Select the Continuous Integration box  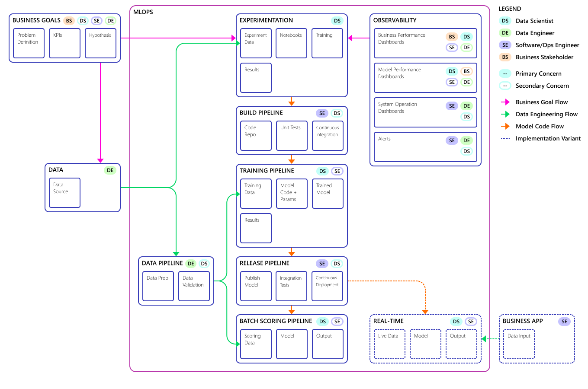pyautogui.click(x=328, y=136)
